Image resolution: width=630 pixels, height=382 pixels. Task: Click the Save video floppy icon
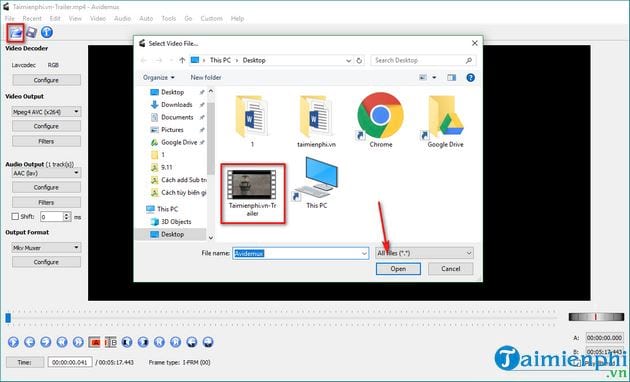click(x=31, y=32)
